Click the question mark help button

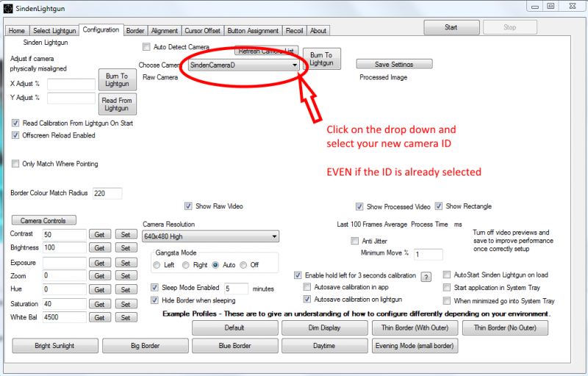click(426, 277)
